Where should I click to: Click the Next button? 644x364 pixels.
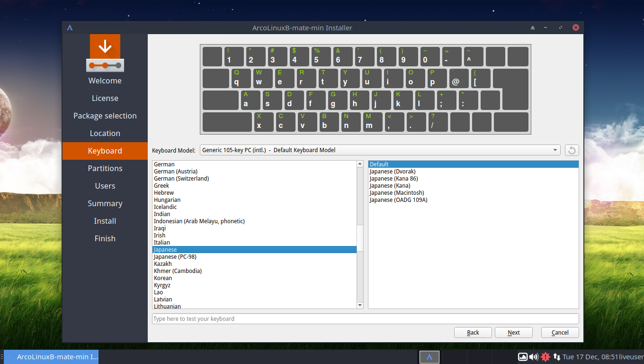(514, 333)
